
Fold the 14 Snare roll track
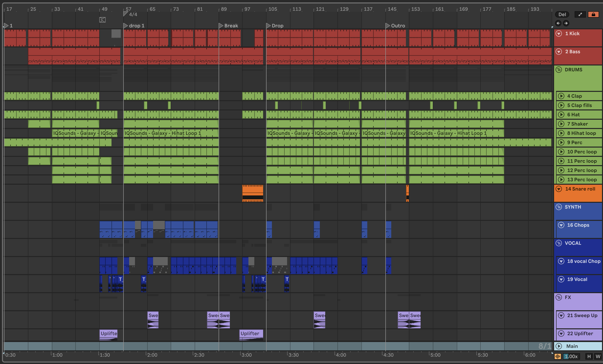coord(559,189)
